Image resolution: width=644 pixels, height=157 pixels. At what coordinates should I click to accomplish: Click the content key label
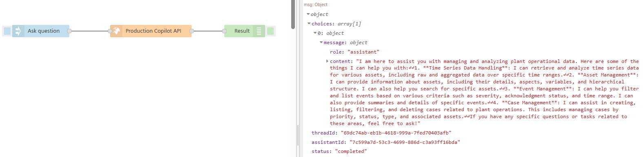[340, 61]
